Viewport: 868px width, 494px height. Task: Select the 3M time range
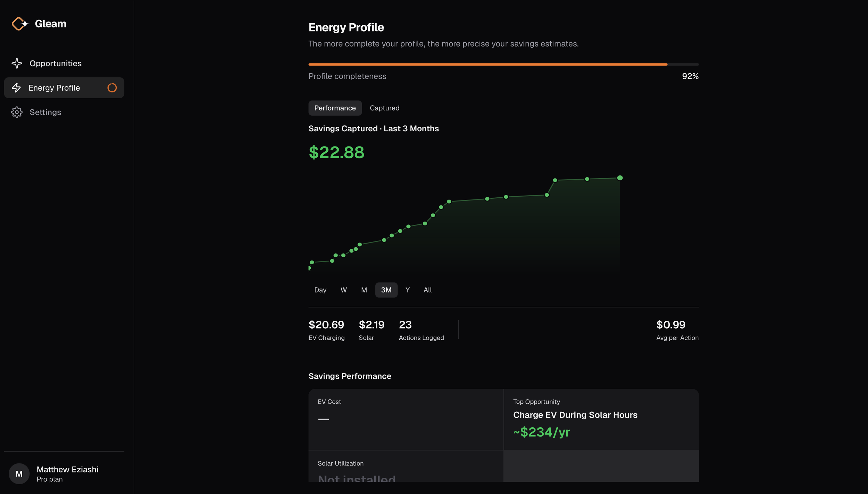coord(386,290)
